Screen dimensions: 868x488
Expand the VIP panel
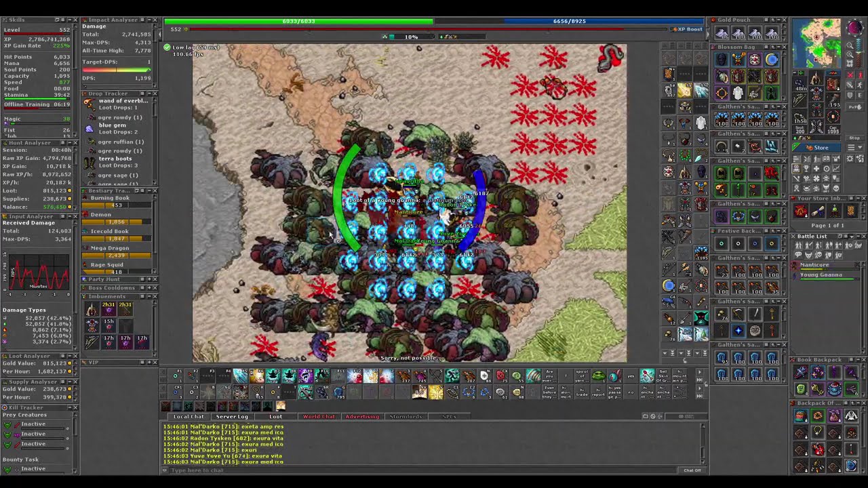149,362
